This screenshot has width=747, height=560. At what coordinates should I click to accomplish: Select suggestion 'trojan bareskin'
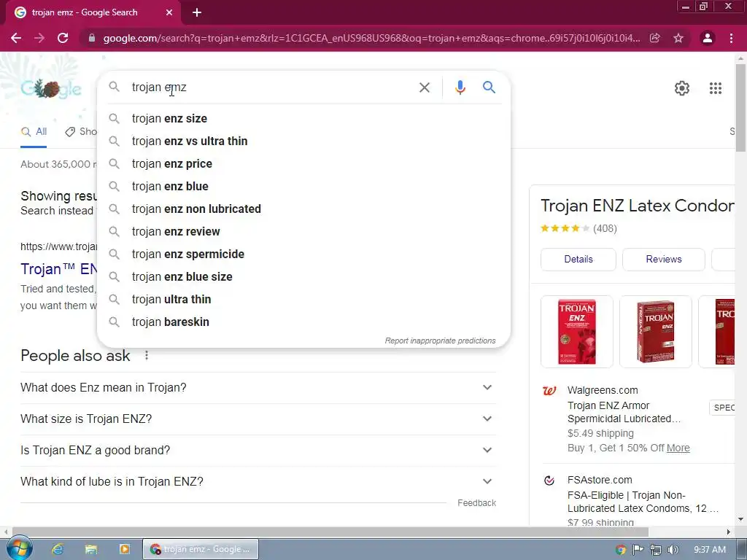coord(303,322)
